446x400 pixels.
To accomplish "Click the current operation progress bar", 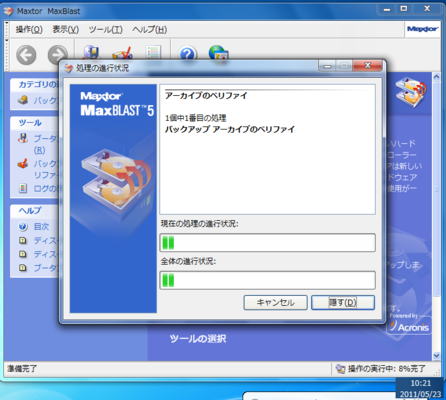I will [268, 243].
